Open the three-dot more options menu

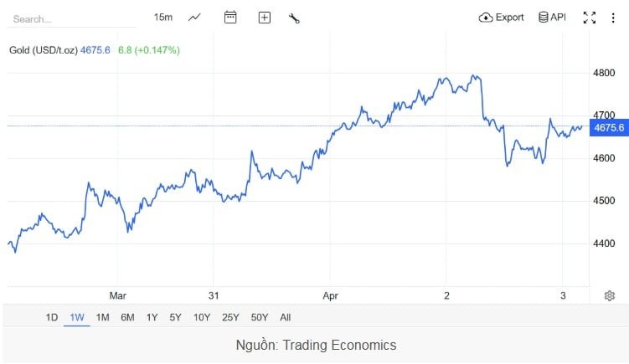pos(612,18)
